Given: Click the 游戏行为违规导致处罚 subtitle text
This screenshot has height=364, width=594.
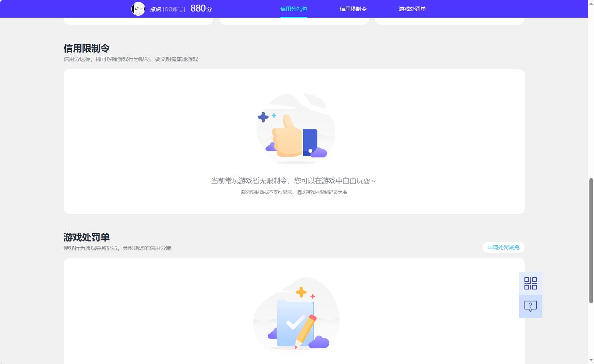Looking at the screenshot, I should click(x=117, y=248).
